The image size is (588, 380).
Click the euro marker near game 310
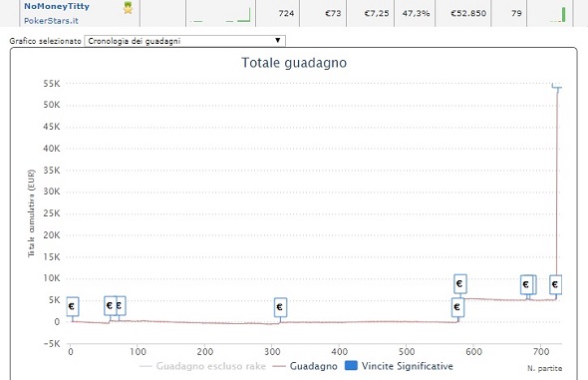pos(280,307)
